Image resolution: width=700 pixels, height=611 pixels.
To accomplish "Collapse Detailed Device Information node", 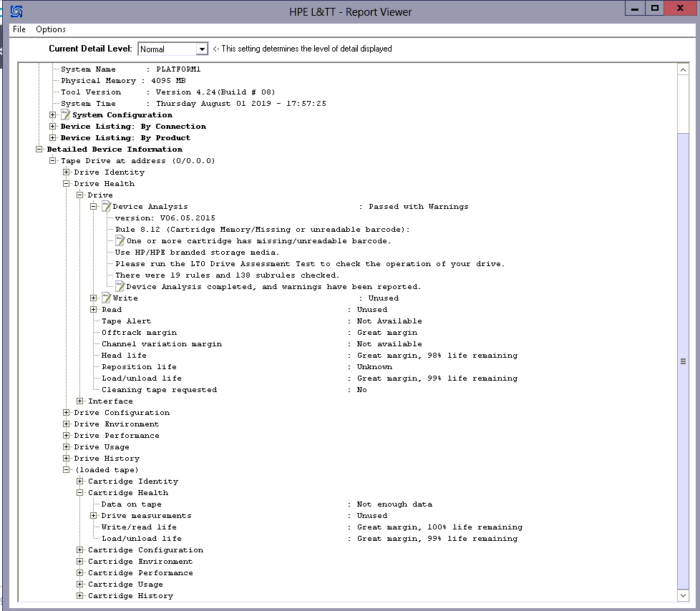I will [x=39, y=149].
